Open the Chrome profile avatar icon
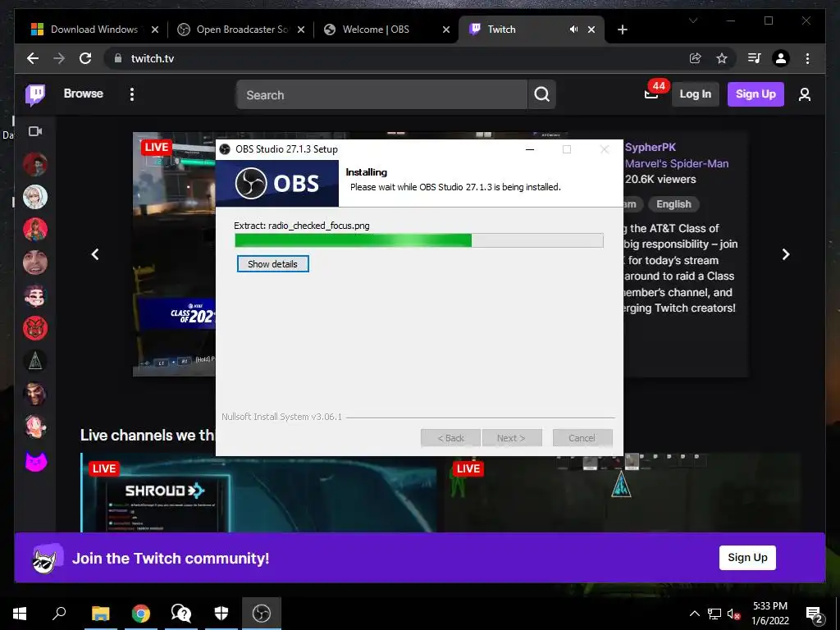 781,58
